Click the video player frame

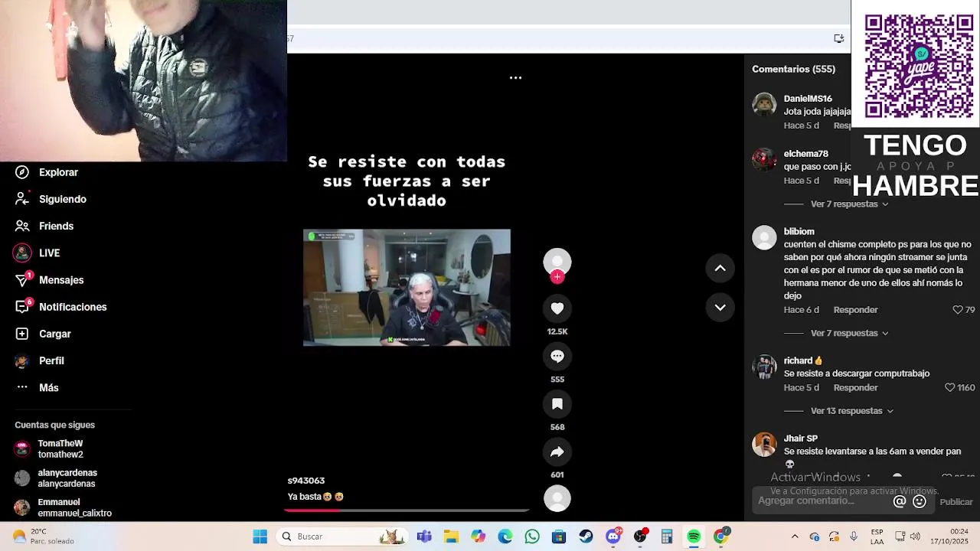pos(407,288)
